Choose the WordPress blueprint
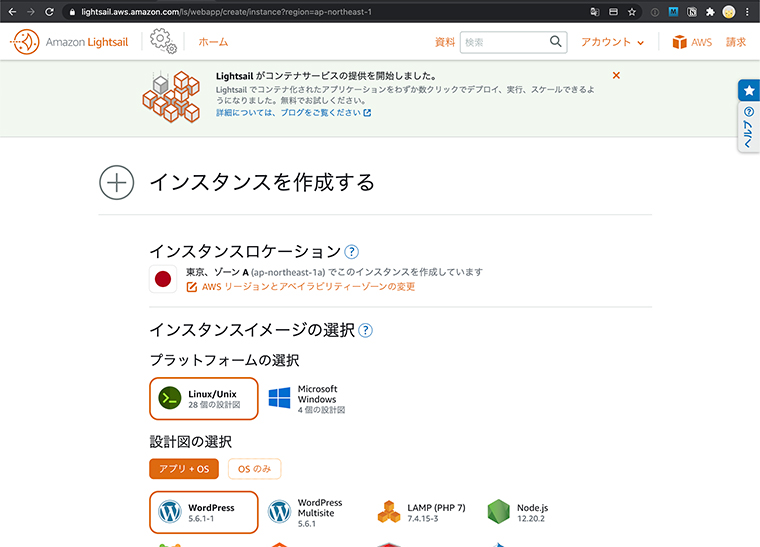The width and height of the screenshot is (760, 547). pyautogui.click(x=204, y=512)
